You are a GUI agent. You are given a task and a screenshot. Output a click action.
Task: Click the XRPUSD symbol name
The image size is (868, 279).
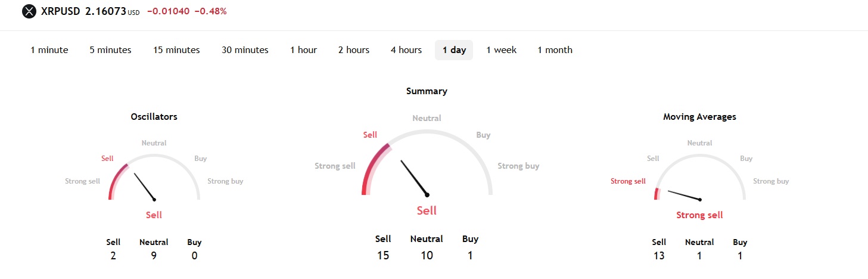click(60, 11)
